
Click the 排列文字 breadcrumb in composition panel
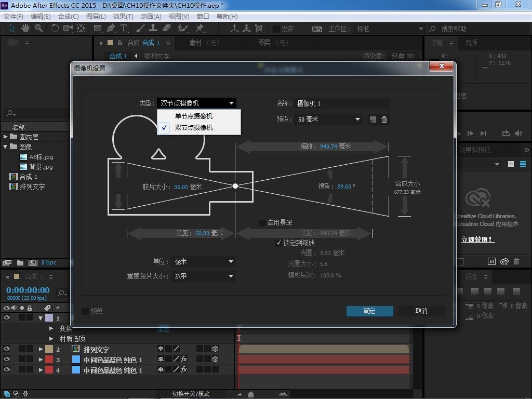tap(157, 56)
